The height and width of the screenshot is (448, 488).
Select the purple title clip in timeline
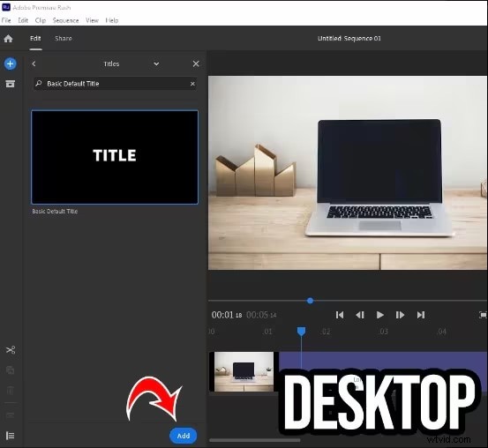click(x=383, y=361)
